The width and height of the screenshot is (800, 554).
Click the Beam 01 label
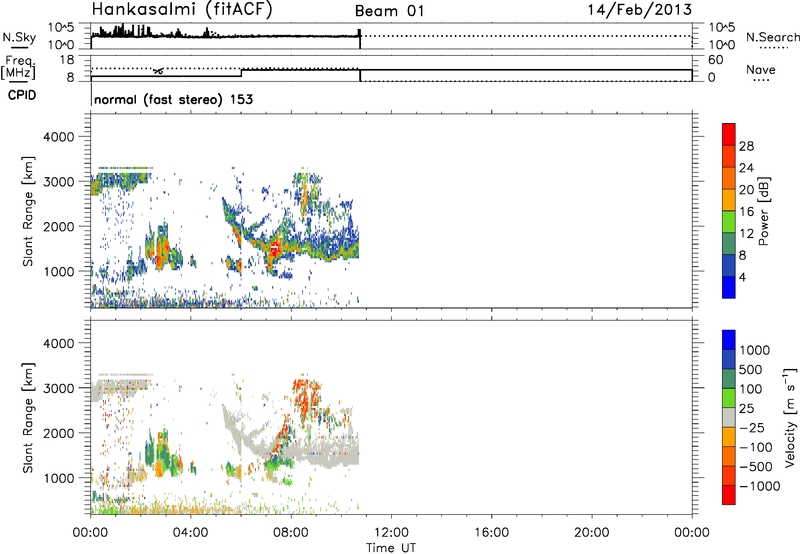tap(389, 11)
